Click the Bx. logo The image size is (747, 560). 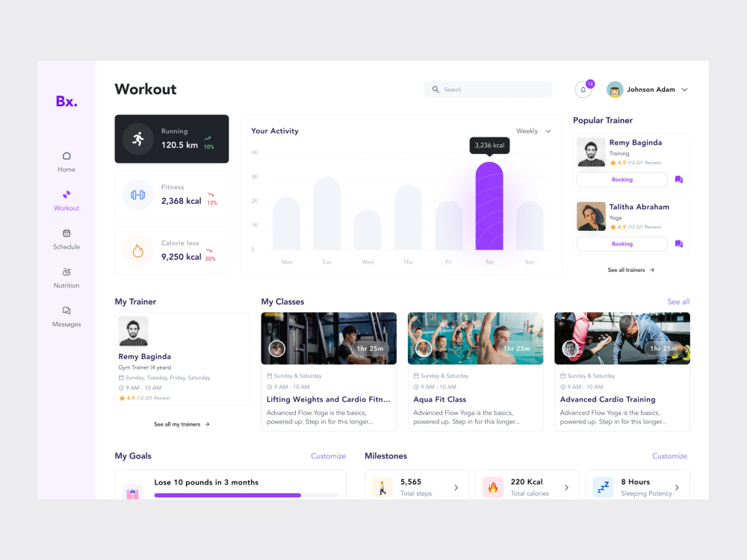point(66,101)
